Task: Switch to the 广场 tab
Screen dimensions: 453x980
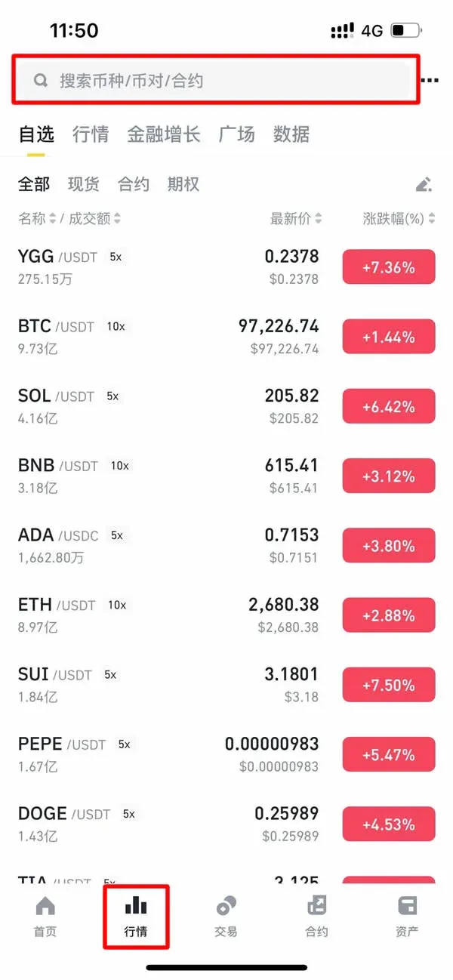Action: [x=236, y=134]
